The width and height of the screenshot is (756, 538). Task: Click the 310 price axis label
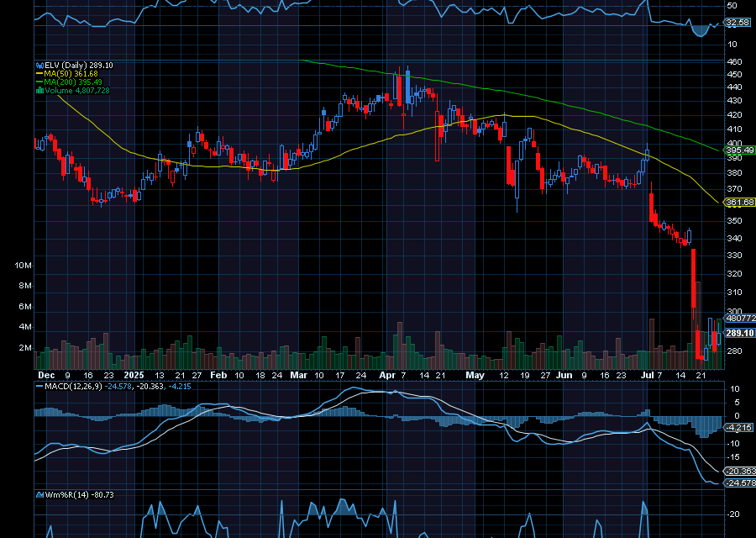coord(734,293)
